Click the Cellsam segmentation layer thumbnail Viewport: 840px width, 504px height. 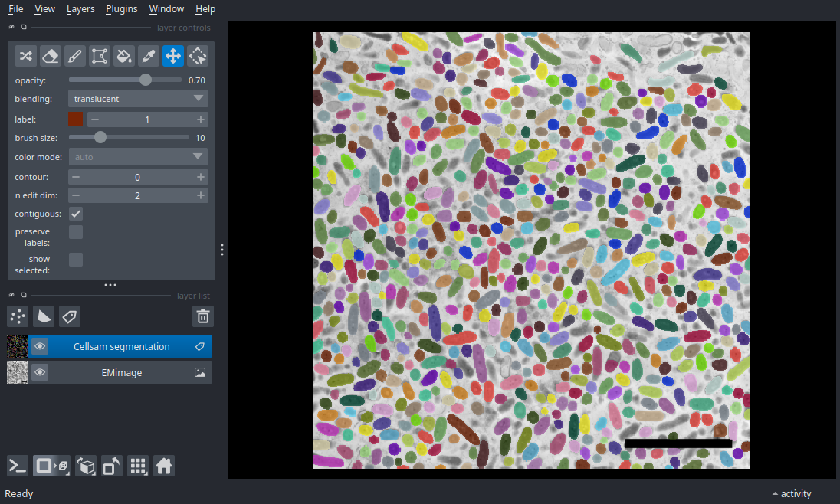pyautogui.click(x=17, y=345)
